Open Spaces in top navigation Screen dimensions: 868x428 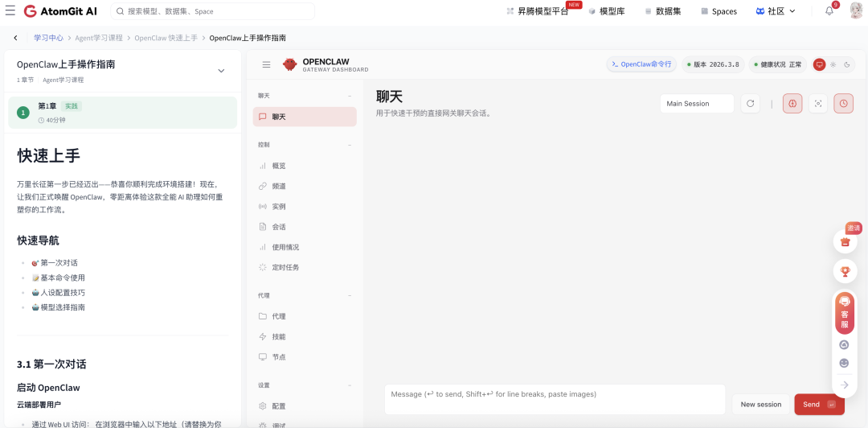pos(719,11)
